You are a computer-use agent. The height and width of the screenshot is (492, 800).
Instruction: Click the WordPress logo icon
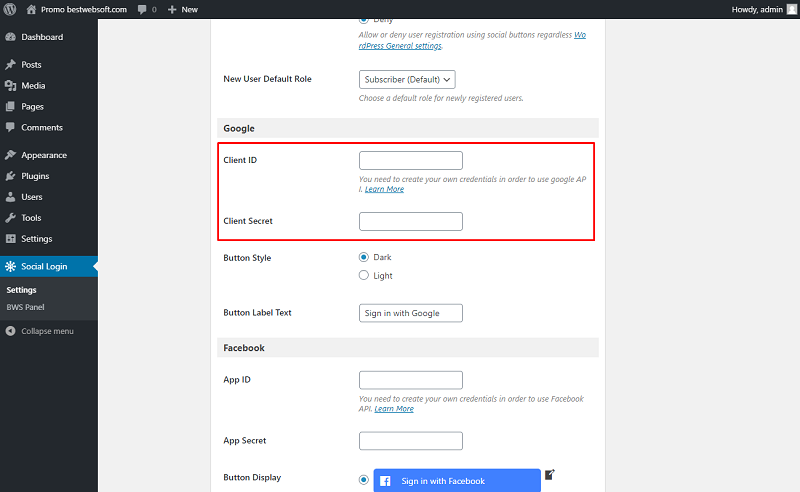10,9
